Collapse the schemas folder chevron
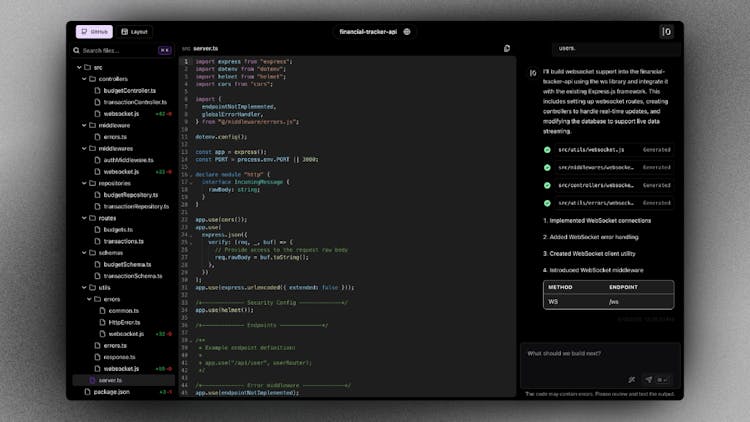This screenshot has width=750, height=422. click(84, 253)
